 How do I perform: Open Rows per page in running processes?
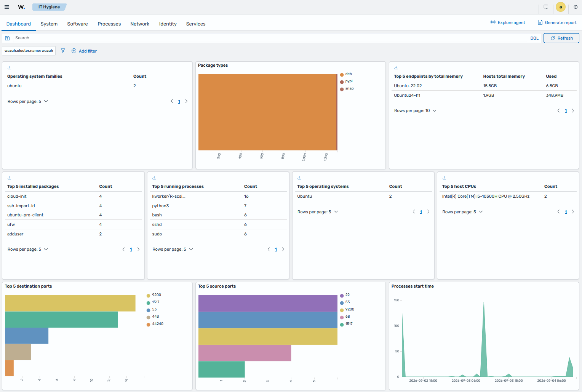[x=173, y=250]
